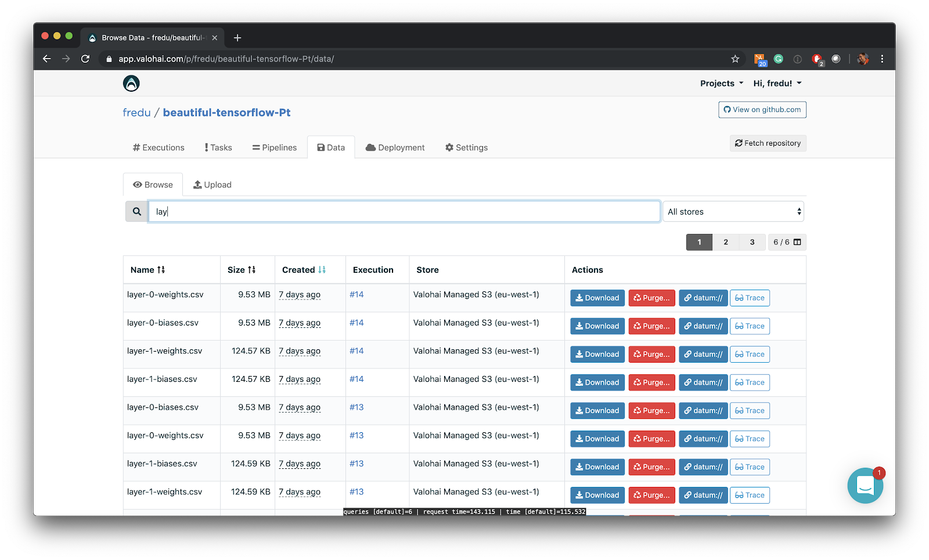This screenshot has width=929, height=560.
Task: Open the All stores dropdown
Action: [734, 212]
